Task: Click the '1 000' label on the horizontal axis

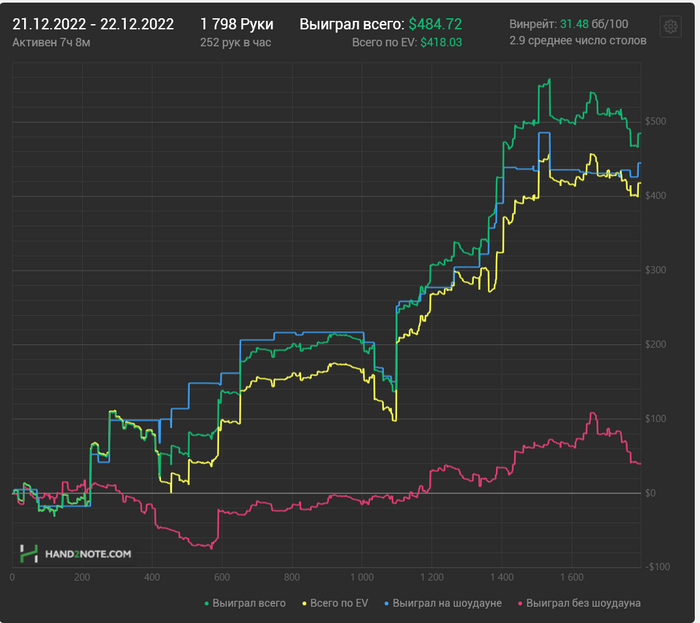Action: [362, 577]
